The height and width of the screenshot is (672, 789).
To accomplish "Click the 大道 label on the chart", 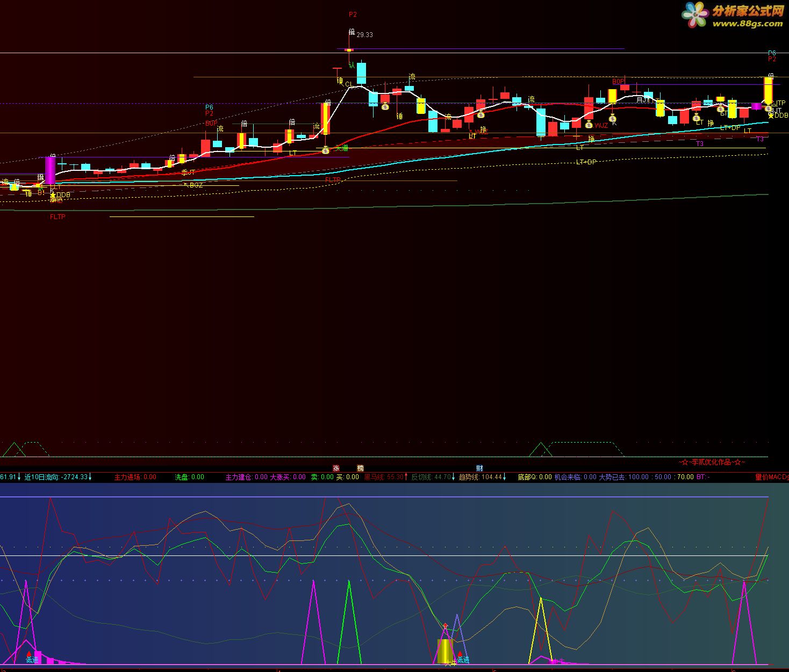I will click(342, 148).
